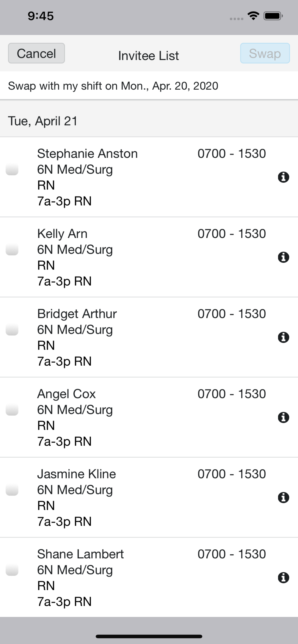
Task: Tap the Shane Lambert name row
Action: [x=149, y=577]
